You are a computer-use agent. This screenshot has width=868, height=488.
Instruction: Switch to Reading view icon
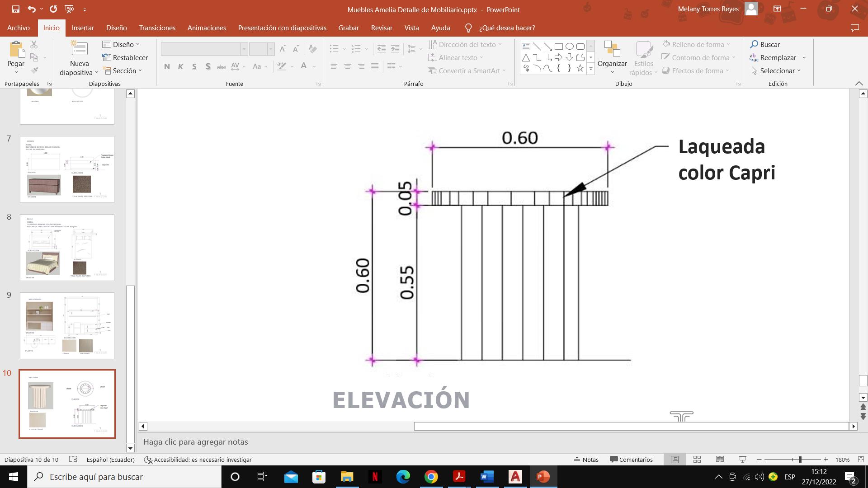(x=720, y=460)
